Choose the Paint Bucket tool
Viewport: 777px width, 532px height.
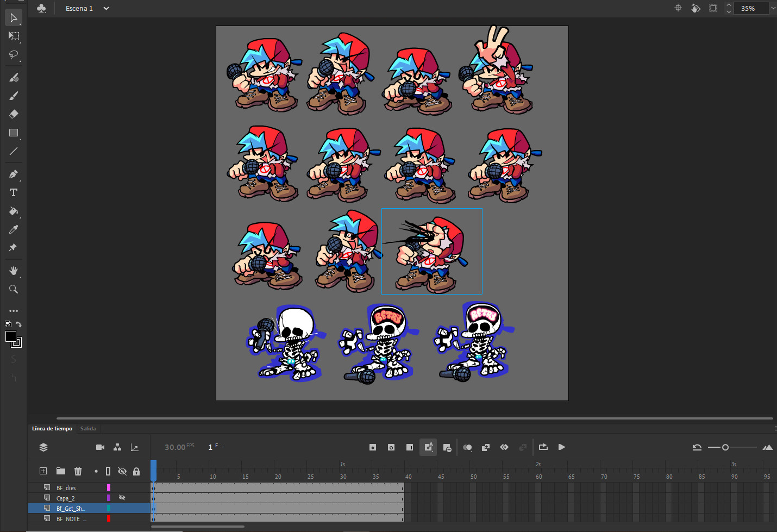point(14,211)
